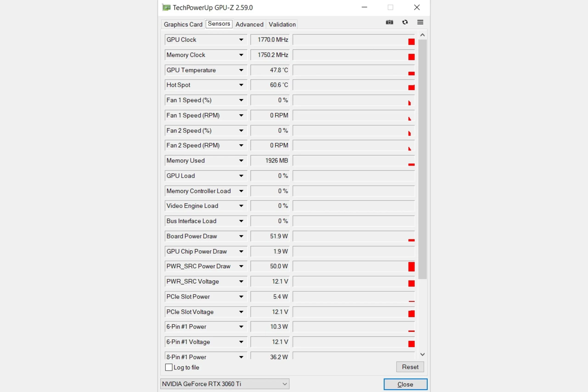Enable the Log to file checkbox
Viewport: 588px width, 392px height.
tap(169, 367)
